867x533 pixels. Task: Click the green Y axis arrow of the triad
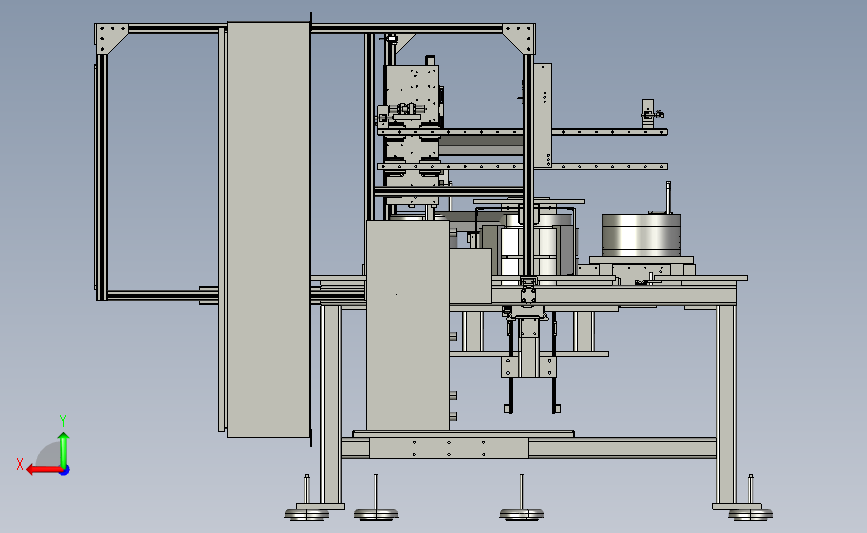(x=64, y=450)
